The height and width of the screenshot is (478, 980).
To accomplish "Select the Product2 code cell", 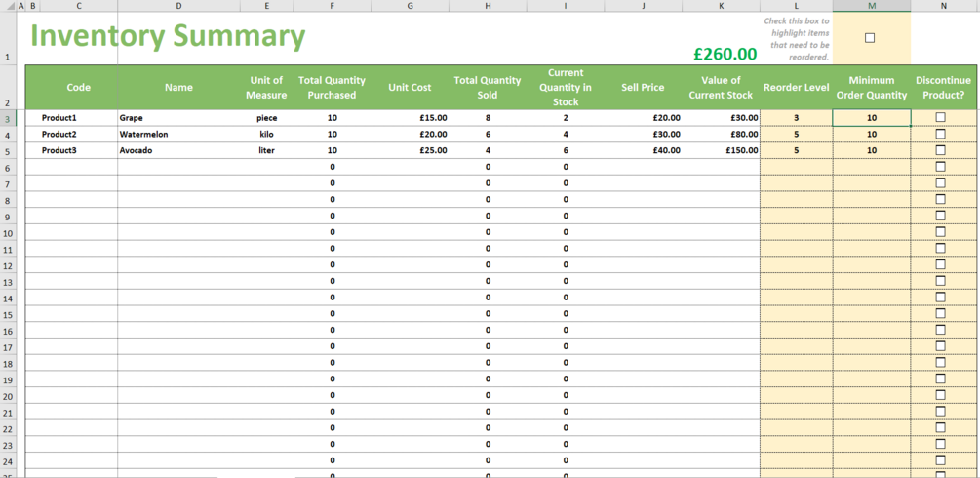I will (72, 134).
